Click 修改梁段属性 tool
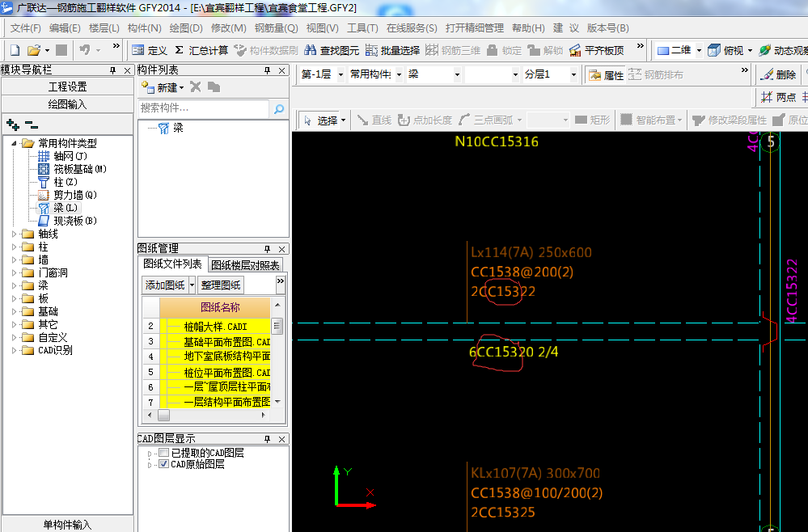This screenshot has height=532, width=808. pos(730,120)
